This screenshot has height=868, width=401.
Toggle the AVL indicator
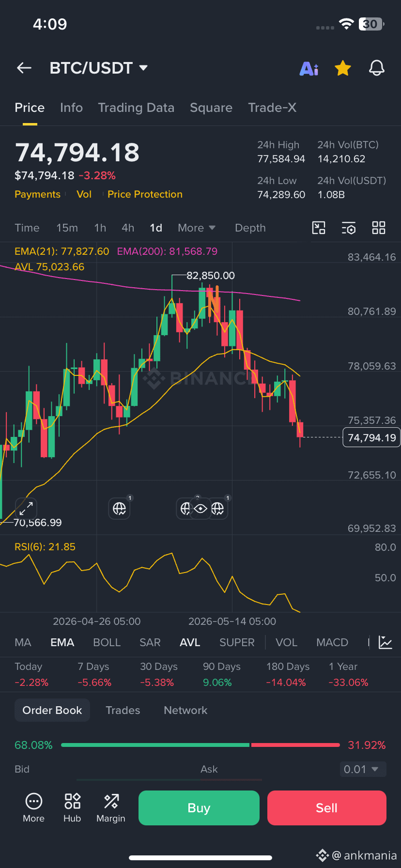point(190,642)
